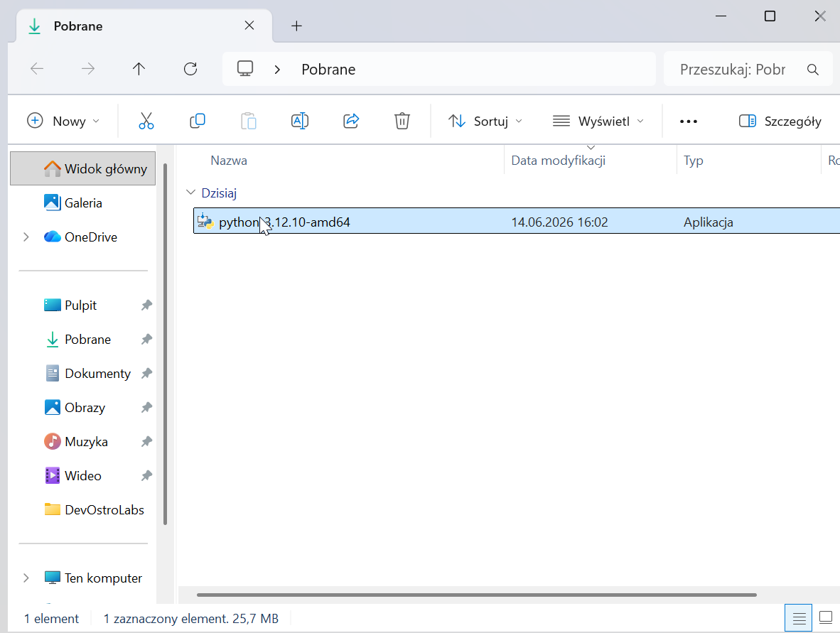840x633 pixels.
Task: Click date 14.06.2026 16:02 cell
Action: [559, 222]
